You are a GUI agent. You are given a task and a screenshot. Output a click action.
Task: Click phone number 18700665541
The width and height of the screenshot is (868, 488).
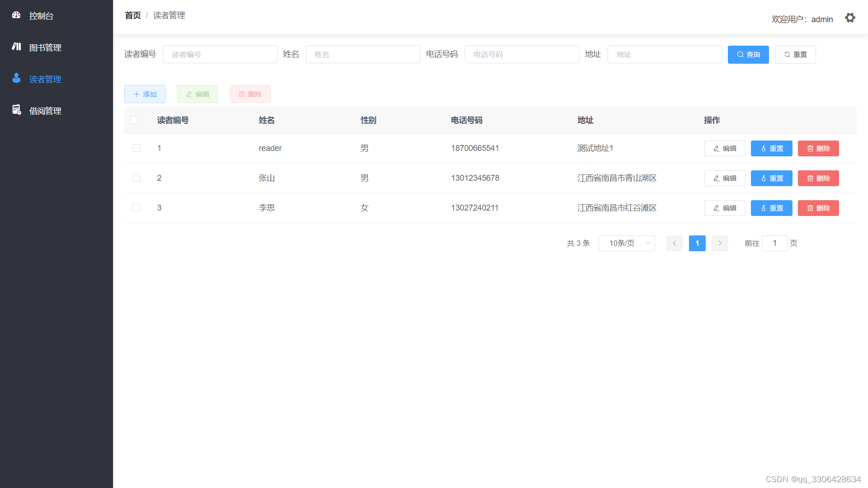coord(475,148)
